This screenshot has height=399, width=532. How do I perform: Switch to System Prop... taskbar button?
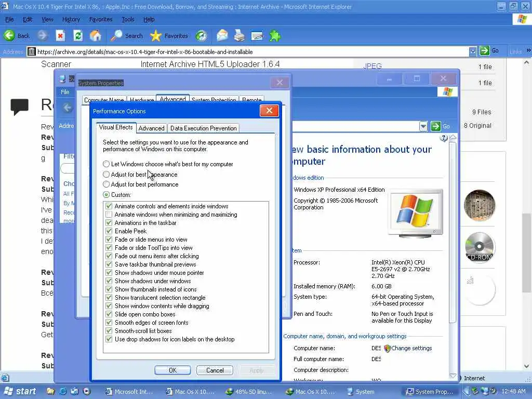tap(430, 392)
